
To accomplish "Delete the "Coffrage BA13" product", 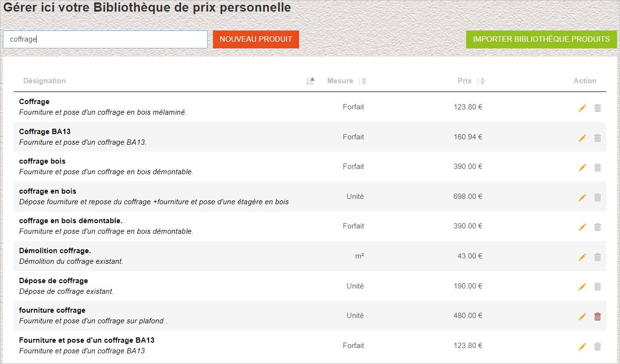I will tap(597, 137).
